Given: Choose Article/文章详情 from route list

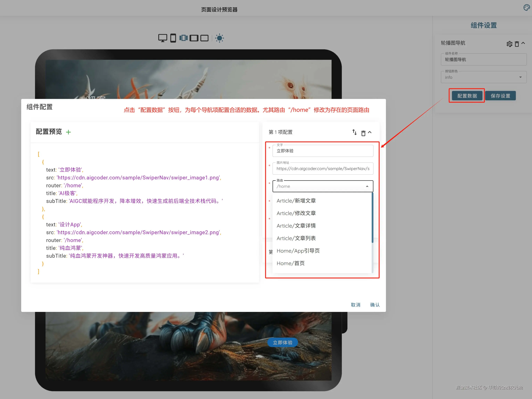Looking at the screenshot, I should (296, 226).
